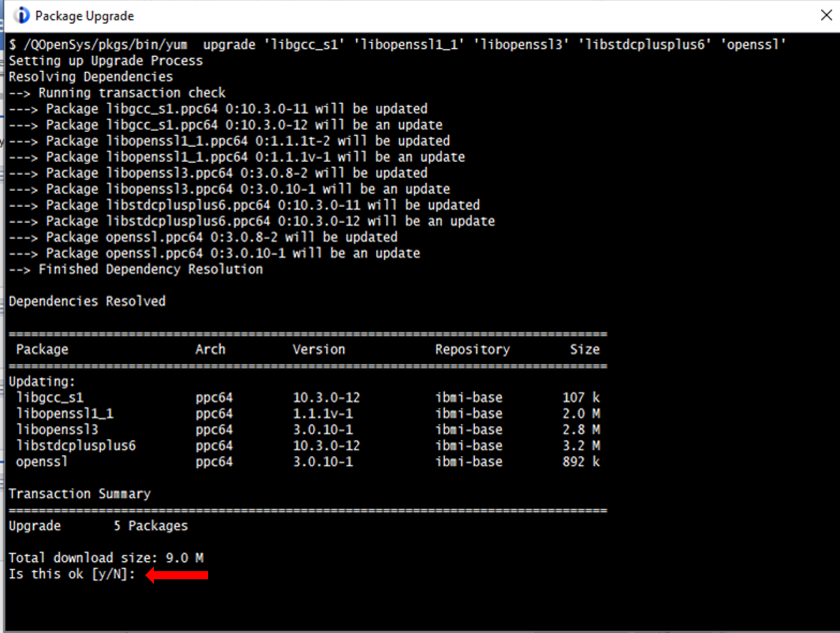Viewport: 840px width, 633px height.
Task: Click size '3.2 M' in table
Action: tap(581, 446)
